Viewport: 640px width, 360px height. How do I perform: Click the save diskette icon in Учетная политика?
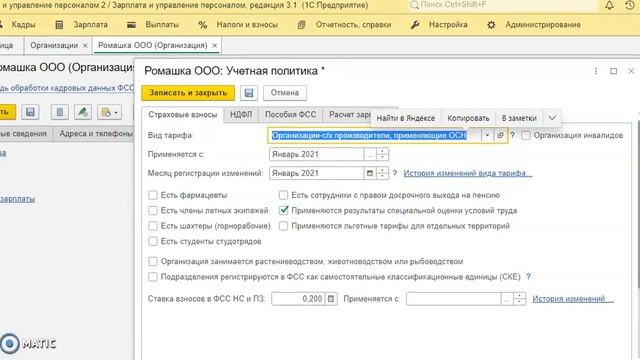tap(249, 93)
